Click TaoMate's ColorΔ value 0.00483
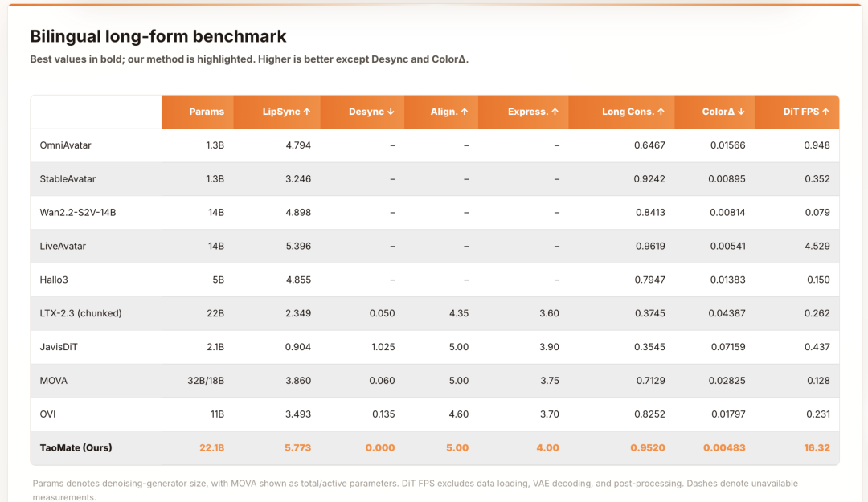The image size is (868, 502). click(x=724, y=447)
